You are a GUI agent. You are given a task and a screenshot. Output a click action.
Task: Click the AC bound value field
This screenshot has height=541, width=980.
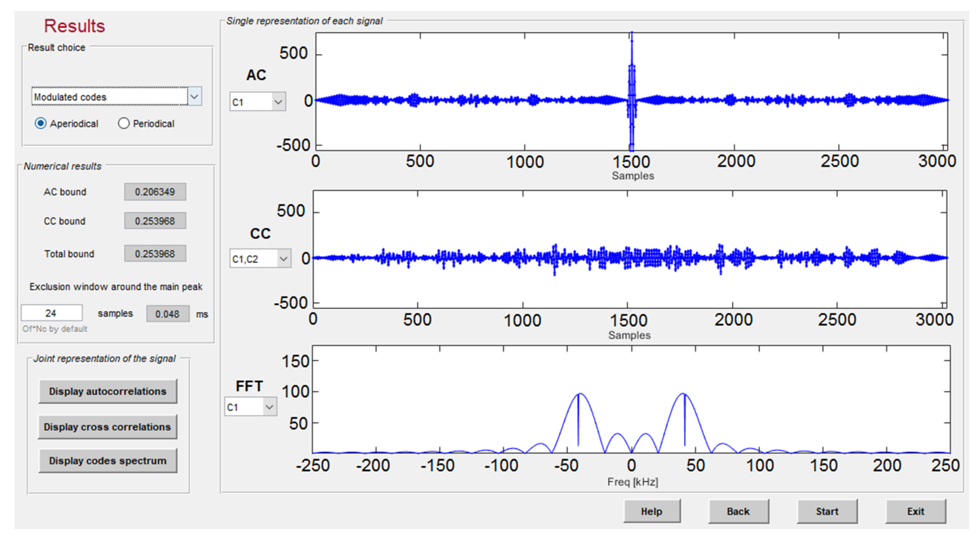coord(155,192)
